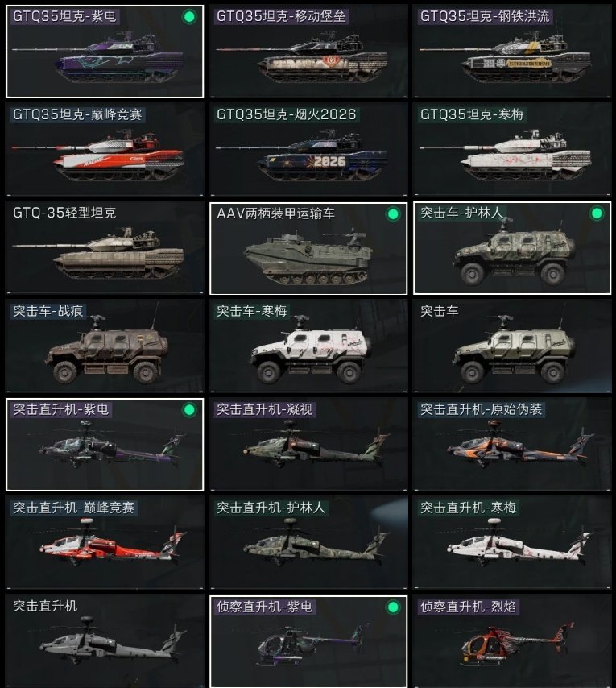Select the default GTQ-35轻型坦克 card
Screen dimensions: 616x688
105,248
